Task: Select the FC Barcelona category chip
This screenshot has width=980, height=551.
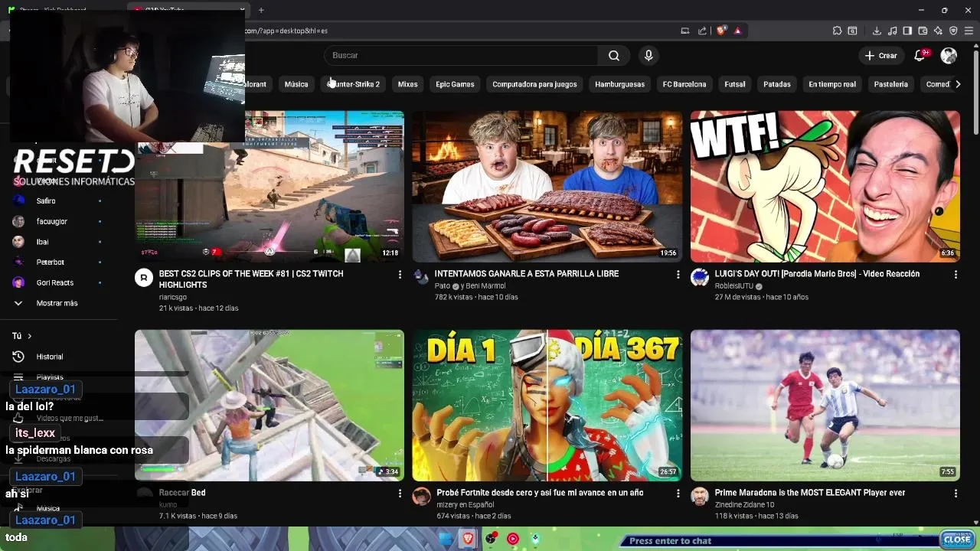Action: click(x=684, y=84)
